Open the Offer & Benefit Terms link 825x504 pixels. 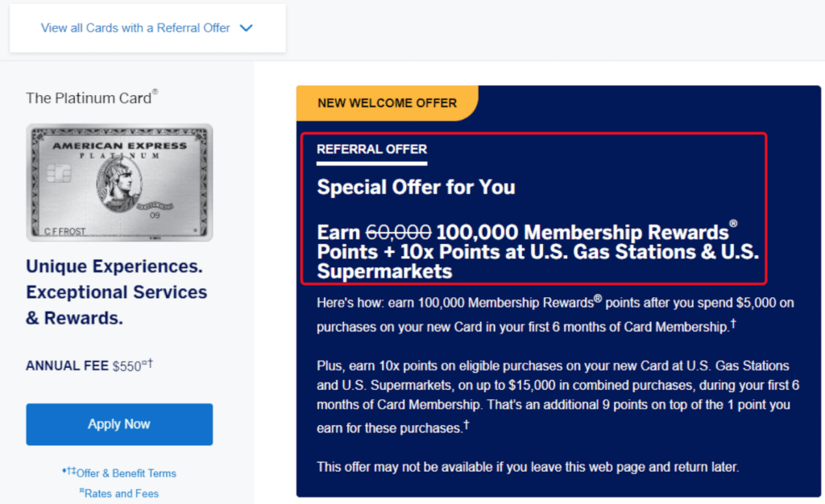tap(126, 473)
